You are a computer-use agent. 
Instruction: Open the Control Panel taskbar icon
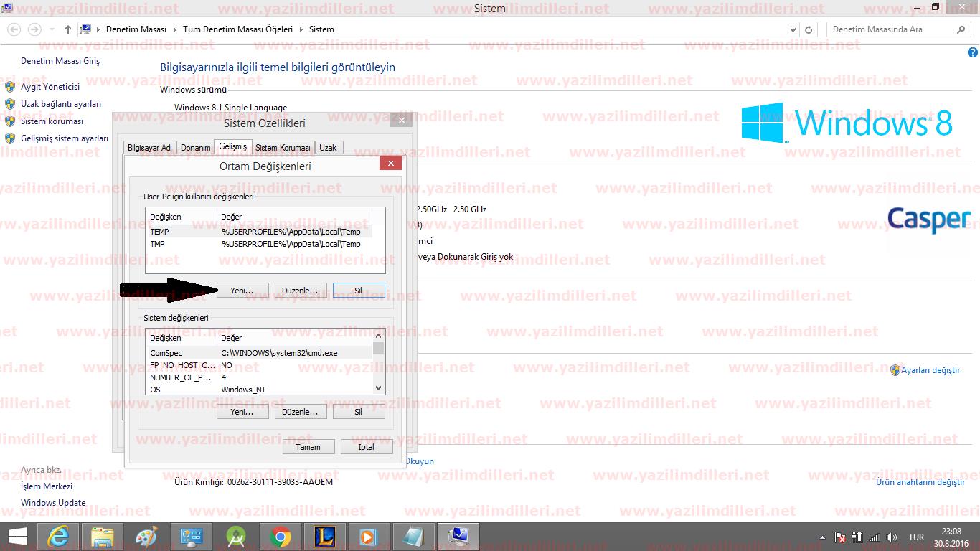point(191,537)
